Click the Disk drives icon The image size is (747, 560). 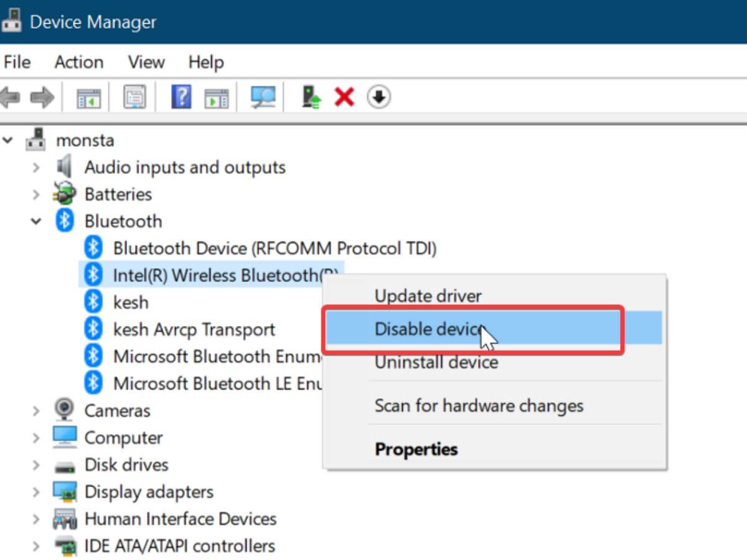click(65, 465)
